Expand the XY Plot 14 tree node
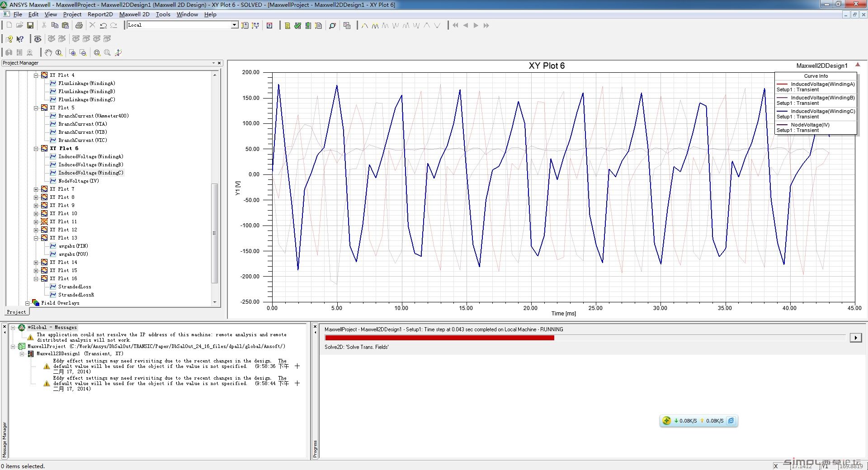The height and width of the screenshot is (470, 868). click(36, 263)
